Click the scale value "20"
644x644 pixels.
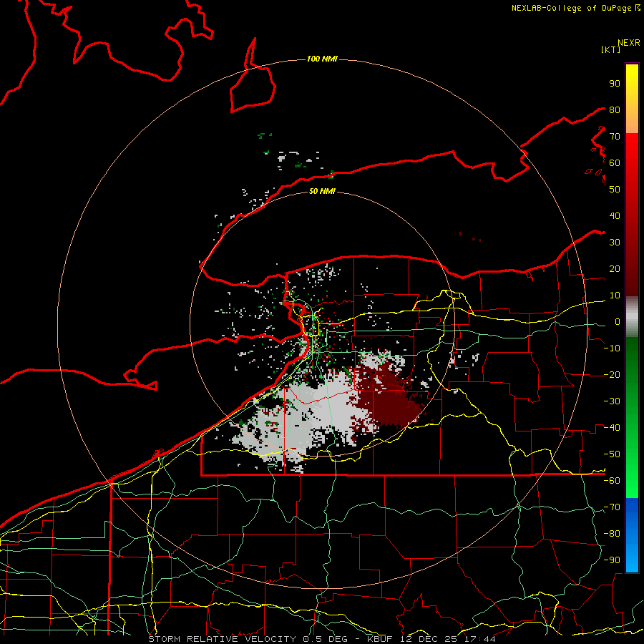click(615, 269)
